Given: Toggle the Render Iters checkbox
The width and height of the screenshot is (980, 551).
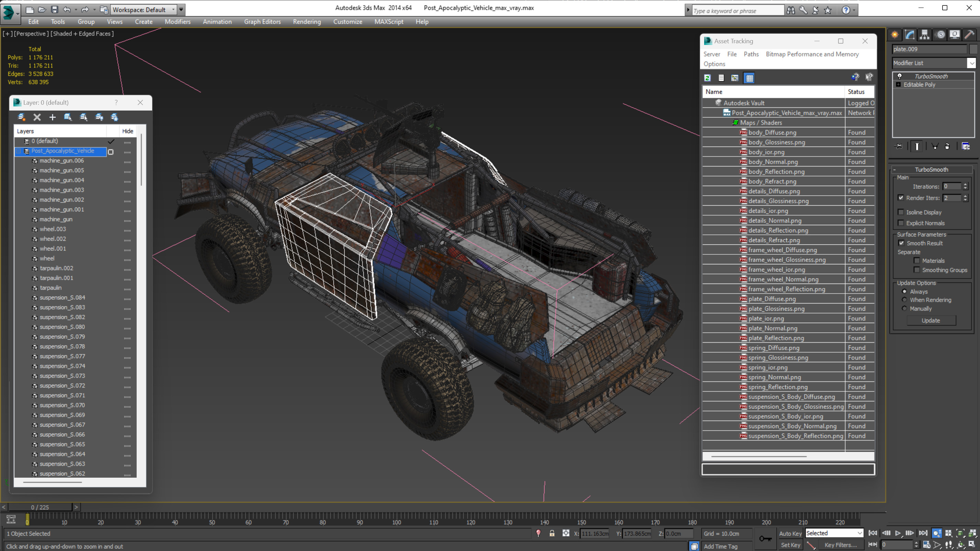Looking at the screenshot, I should click(901, 198).
